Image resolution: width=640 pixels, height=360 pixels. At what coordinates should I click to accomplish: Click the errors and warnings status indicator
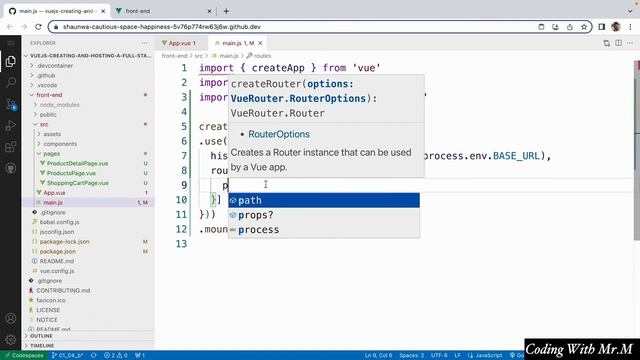coord(116,356)
